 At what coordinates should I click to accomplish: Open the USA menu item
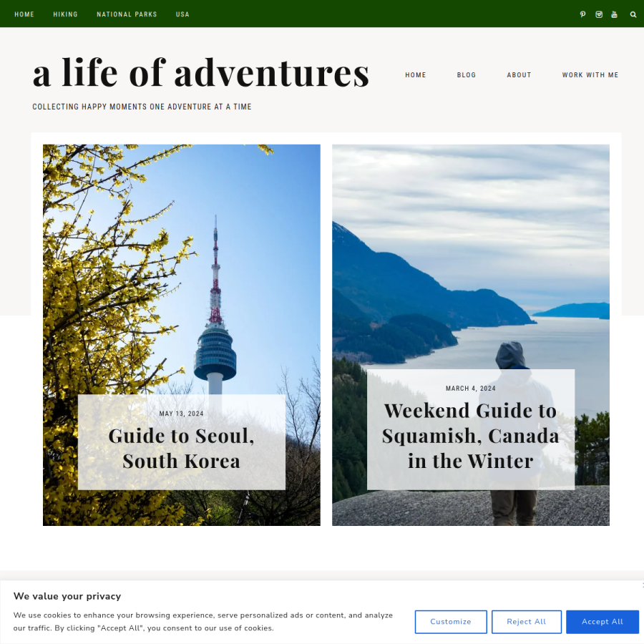[182, 14]
